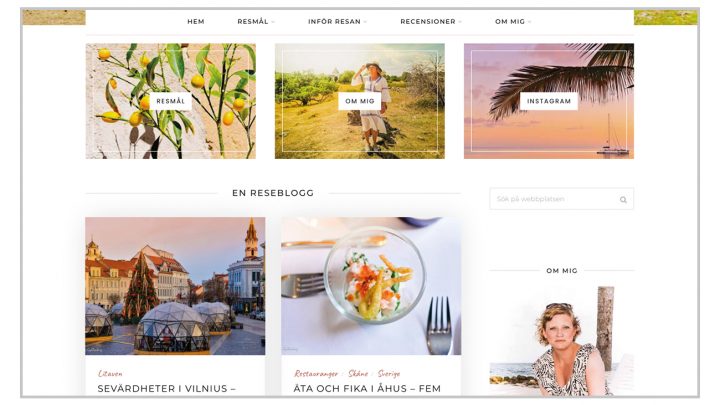720x405 pixels.
Task: Select the Skåne category link
Action: click(358, 373)
